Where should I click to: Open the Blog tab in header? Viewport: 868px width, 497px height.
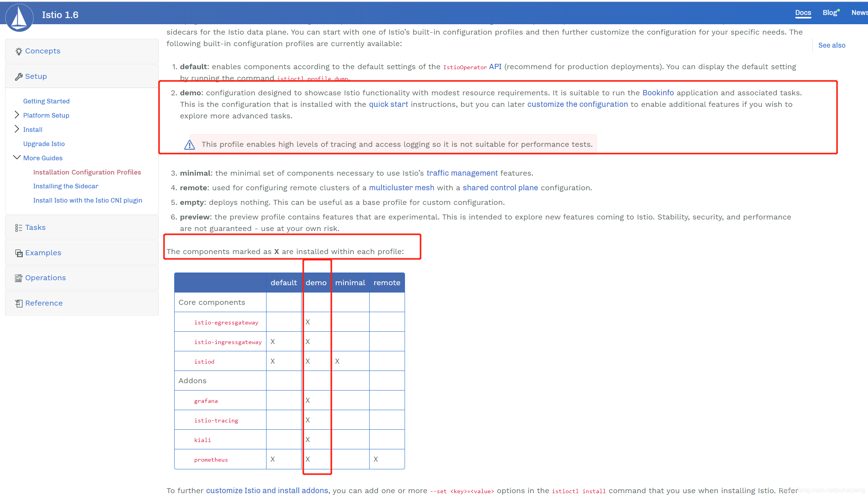pos(830,13)
